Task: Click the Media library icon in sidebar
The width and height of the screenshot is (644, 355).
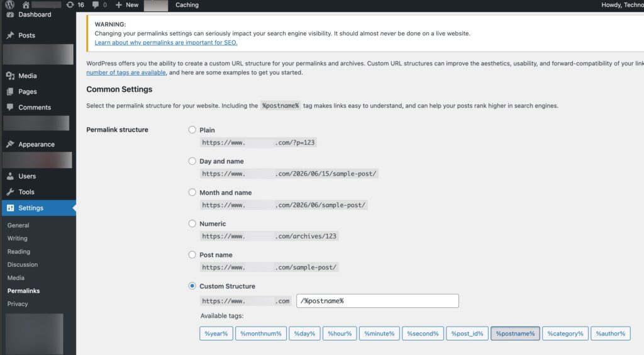Action: [x=10, y=76]
